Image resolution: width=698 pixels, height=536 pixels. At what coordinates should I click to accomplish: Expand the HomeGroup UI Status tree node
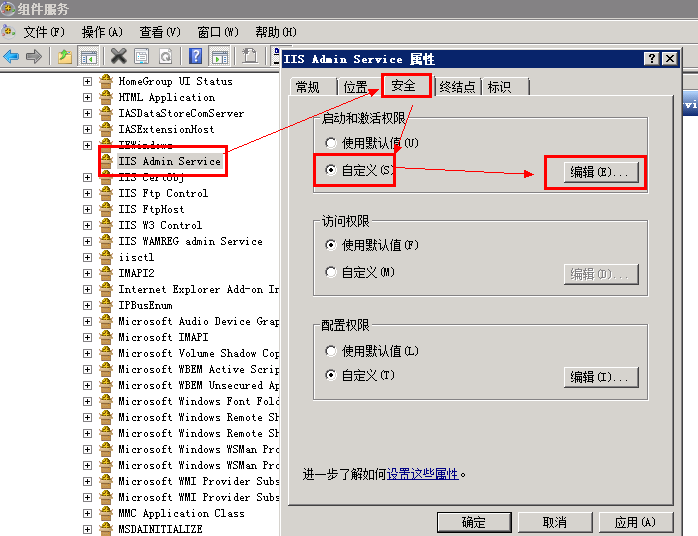point(88,81)
